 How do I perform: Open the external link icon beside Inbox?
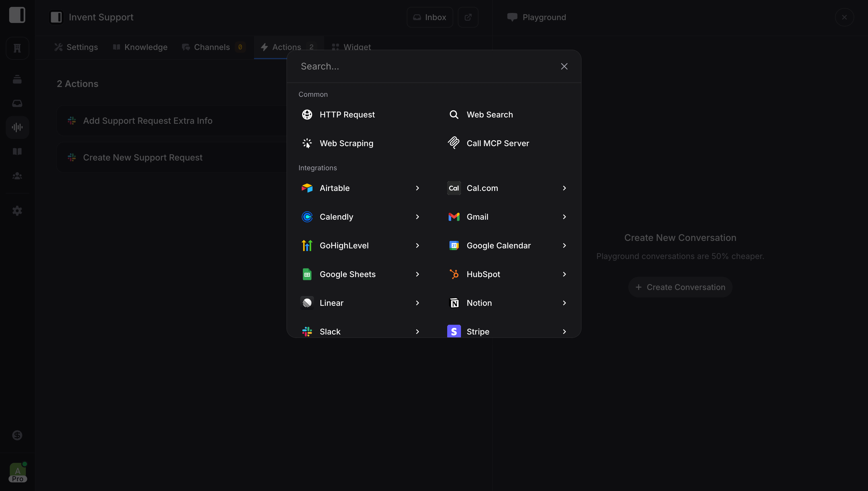coord(468,17)
